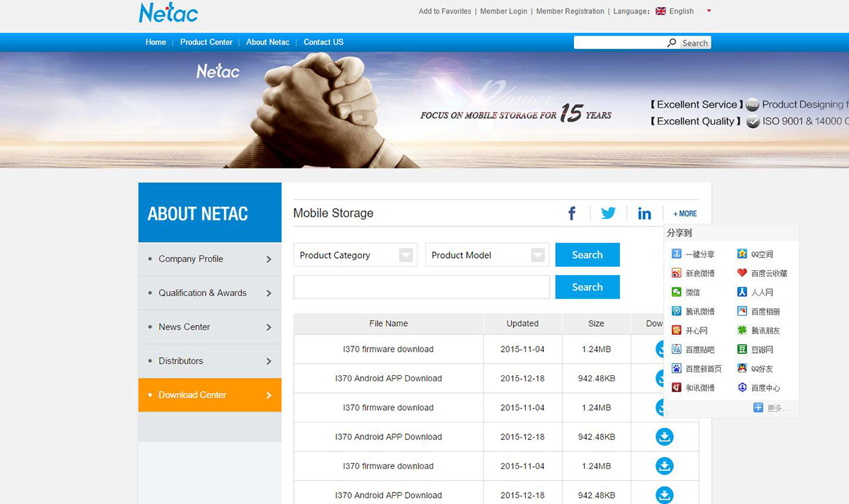This screenshot has width=849, height=504.
Task: Share the page on Twitter
Action: (x=608, y=214)
